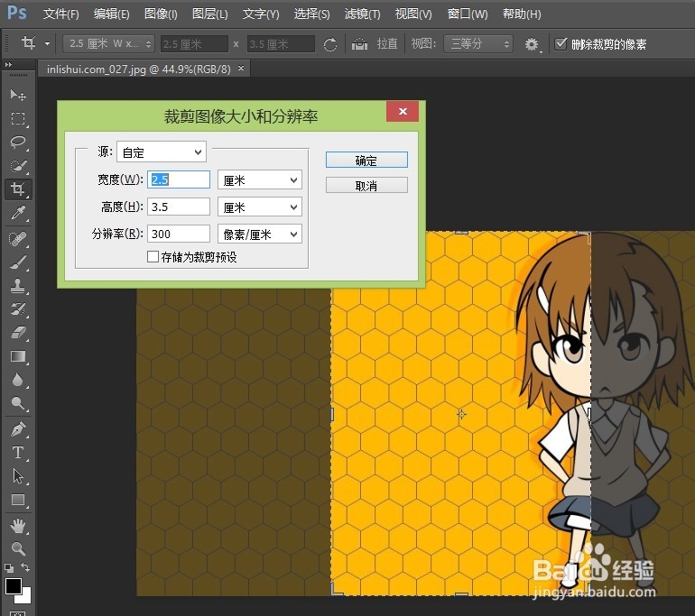Image resolution: width=695 pixels, height=616 pixels.
Task: Select the Eraser tool
Action: [x=18, y=333]
